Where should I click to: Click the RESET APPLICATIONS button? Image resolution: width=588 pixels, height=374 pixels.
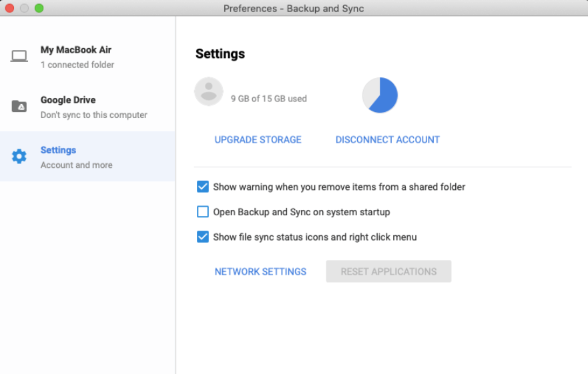388,271
